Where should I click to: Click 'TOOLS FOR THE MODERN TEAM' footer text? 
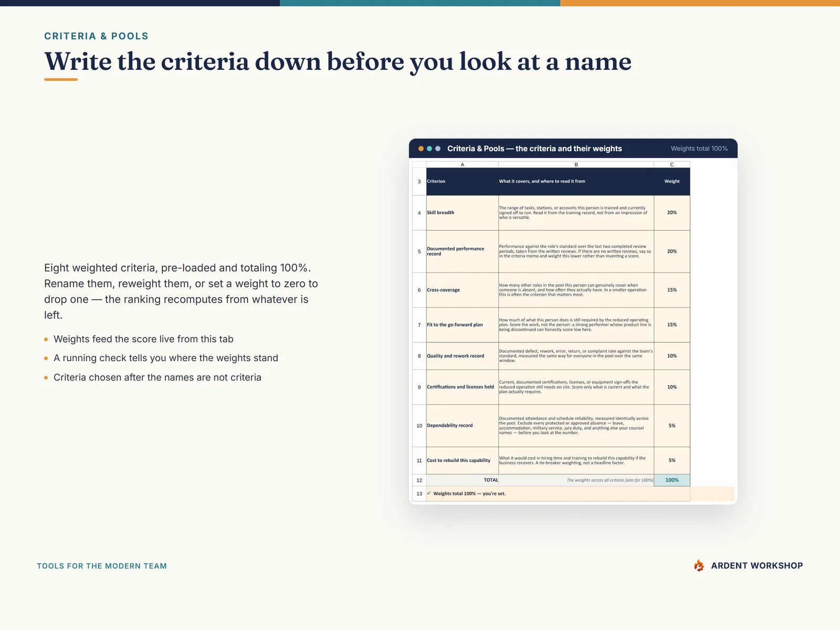(x=102, y=566)
